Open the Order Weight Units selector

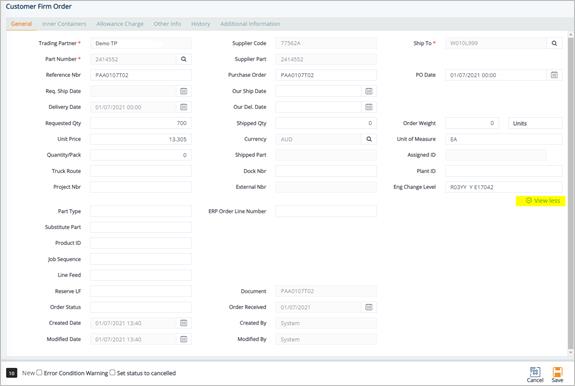tap(535, 123)
